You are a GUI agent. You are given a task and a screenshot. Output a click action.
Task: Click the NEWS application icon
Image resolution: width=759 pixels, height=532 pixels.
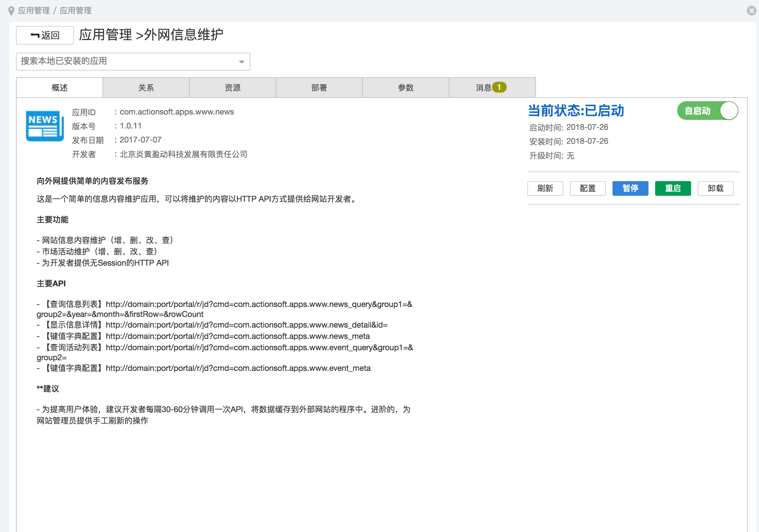click(x=45, y=126)
